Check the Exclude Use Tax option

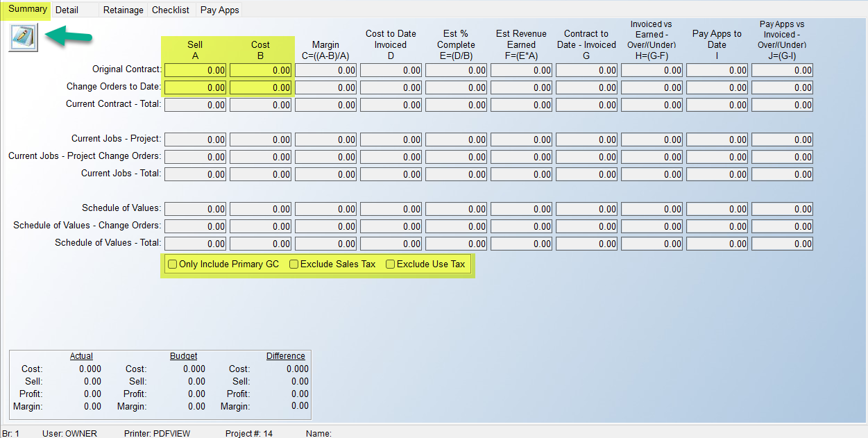[391, 264]
